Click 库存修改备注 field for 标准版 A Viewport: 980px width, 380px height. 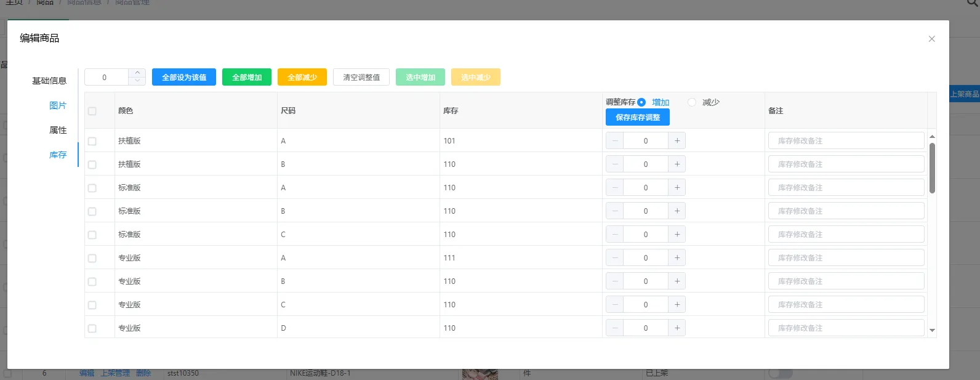tap(846, 188)
